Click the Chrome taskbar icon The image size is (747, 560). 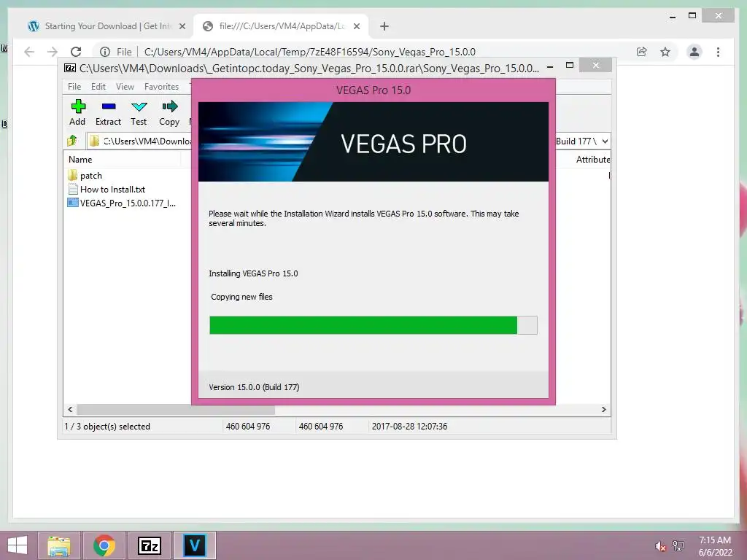(104, 545)
